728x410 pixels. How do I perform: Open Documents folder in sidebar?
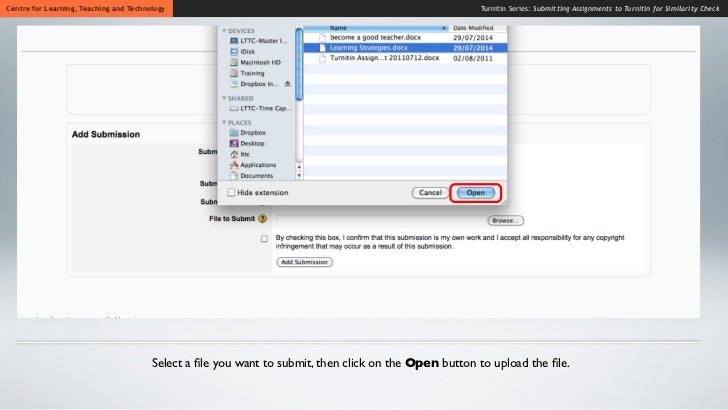point(252,176)
